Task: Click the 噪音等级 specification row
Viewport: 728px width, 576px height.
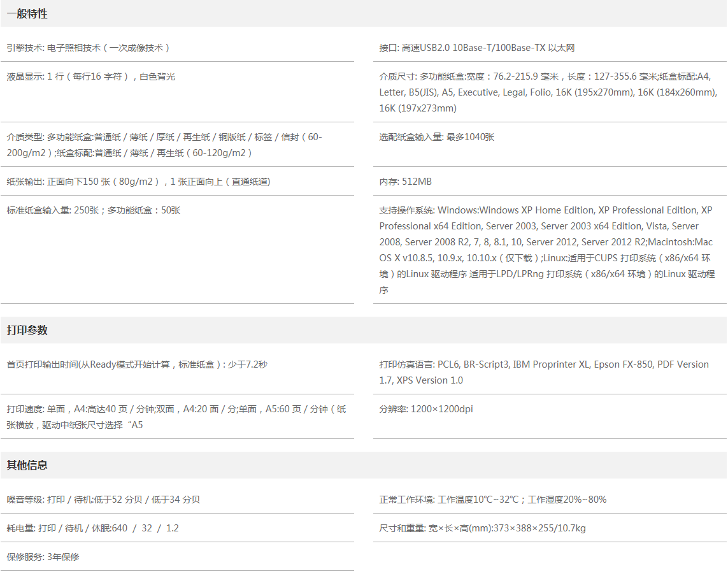Action: coord(103,500)
